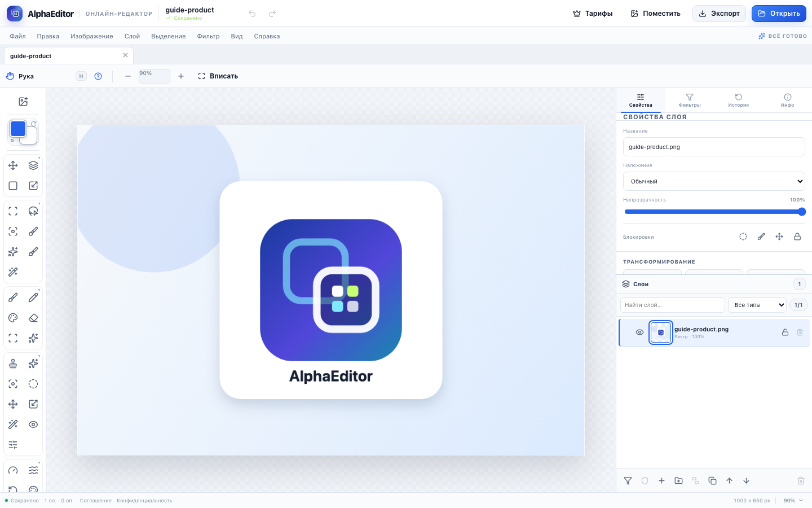Screen dimensions: 812x508
Task: Switch to the Фильтры tab
Action: tap(690, 100)
